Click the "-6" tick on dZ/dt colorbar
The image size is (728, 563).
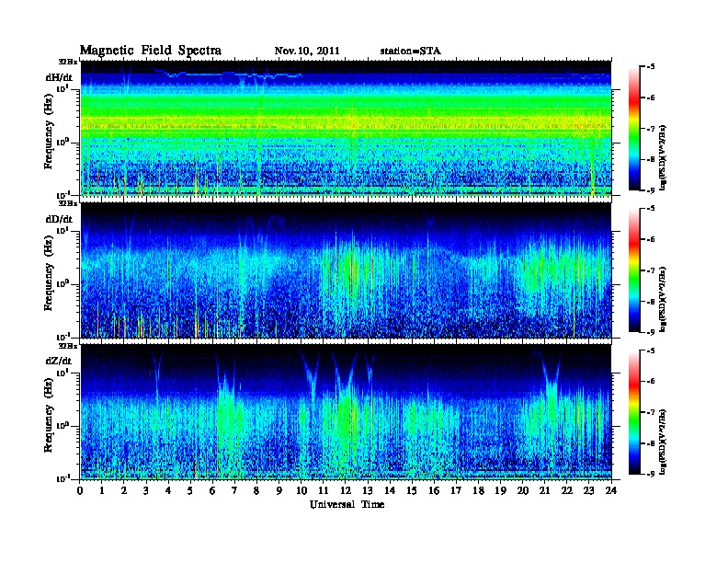(x=650, y=382)
